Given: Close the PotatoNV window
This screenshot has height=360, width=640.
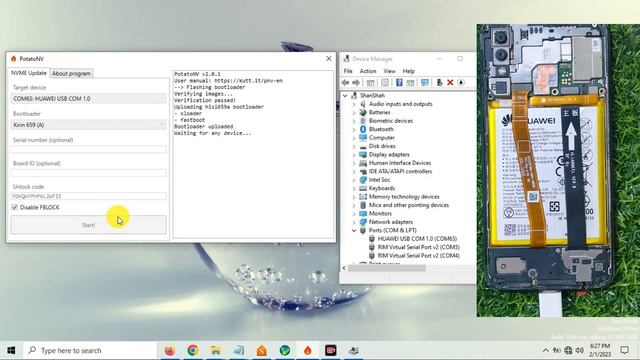Looking at the screenshot, I should coord(329,59).
